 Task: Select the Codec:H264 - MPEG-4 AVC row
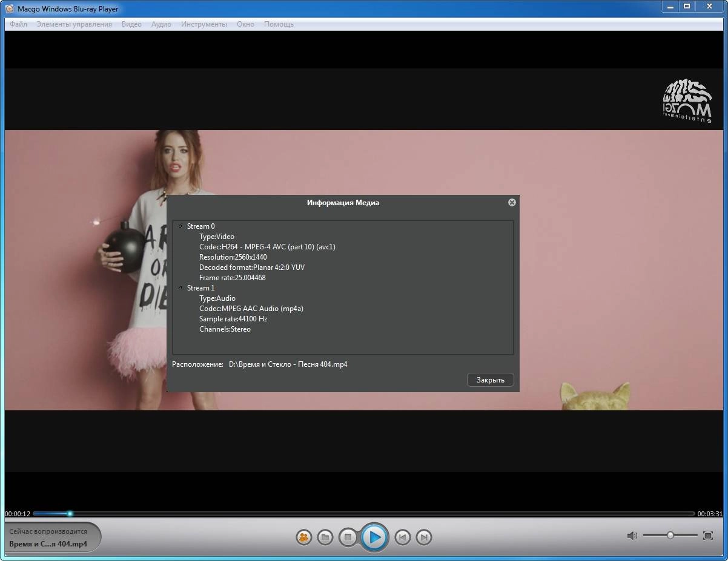click(267, 247)
